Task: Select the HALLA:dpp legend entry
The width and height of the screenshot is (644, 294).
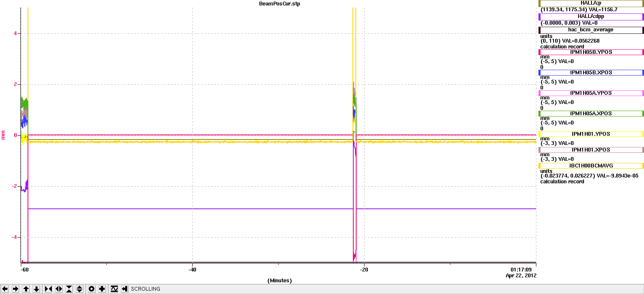Action: click(x=591, y=17)
